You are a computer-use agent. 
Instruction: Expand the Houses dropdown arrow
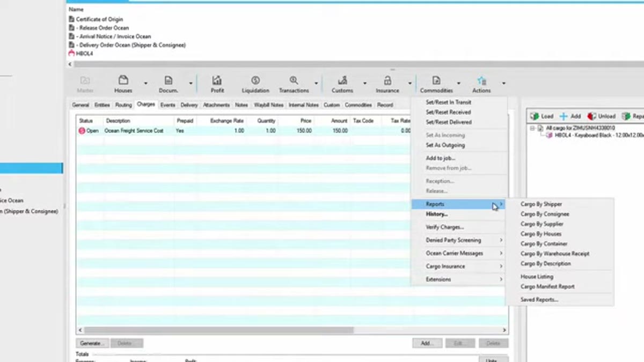pos(145,83)
